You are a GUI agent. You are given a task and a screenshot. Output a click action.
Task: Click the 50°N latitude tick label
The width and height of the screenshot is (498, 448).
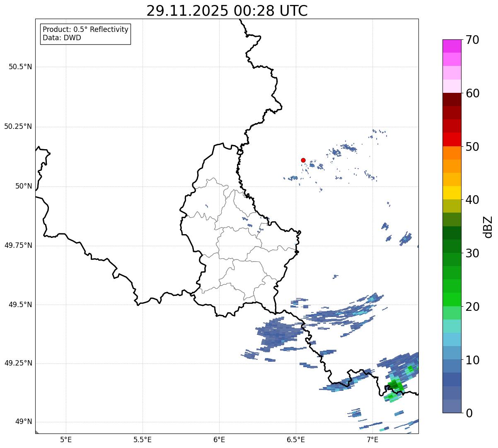(24, 186)
